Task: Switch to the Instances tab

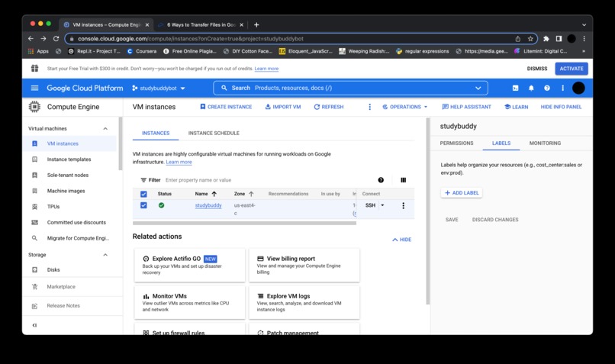Action: [x=156, y=133]
